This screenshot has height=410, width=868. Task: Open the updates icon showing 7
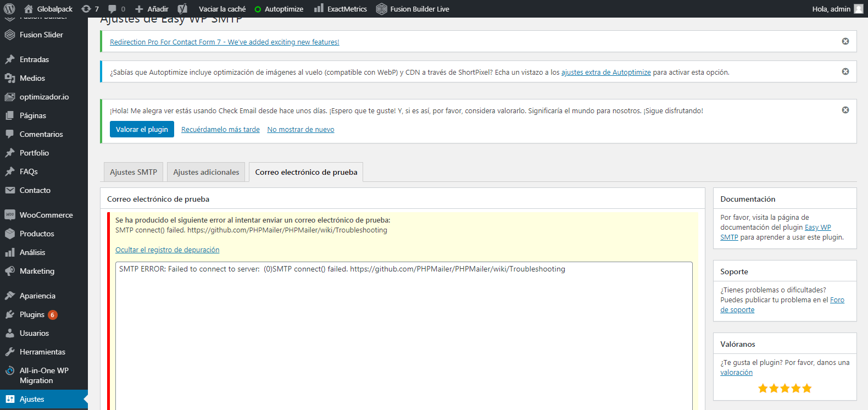pyautogui.click(x=86, y=9)
